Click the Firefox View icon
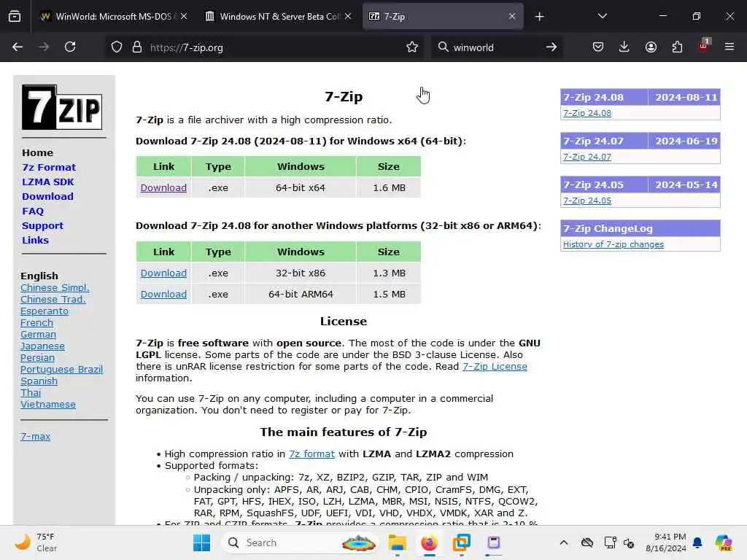The height and width of the screenshot is (560, 747). click(15, 17)
